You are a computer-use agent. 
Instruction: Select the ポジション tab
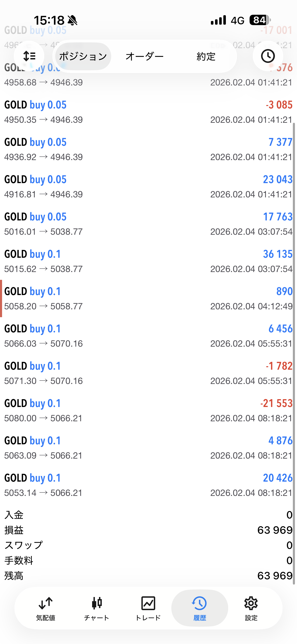click(x=83, y=56)
